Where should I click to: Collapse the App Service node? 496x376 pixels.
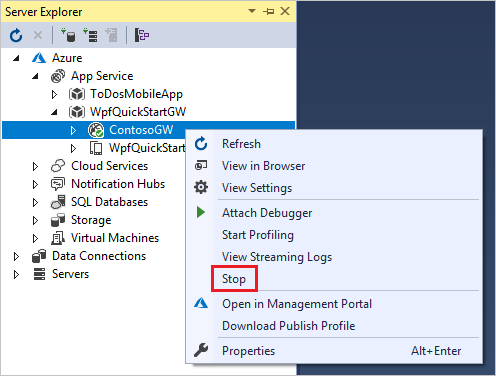pyautogui.click(x=35, y=77)
